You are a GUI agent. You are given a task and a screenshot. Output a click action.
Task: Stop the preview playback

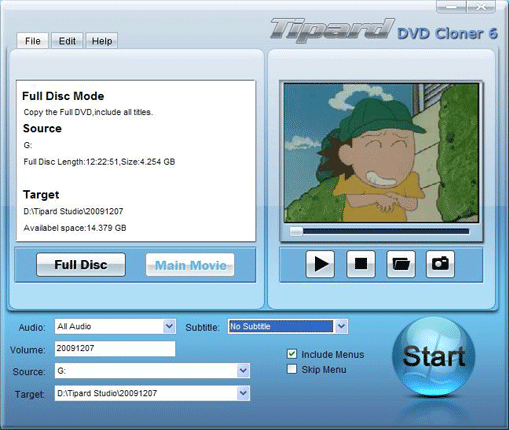(361, 264)
